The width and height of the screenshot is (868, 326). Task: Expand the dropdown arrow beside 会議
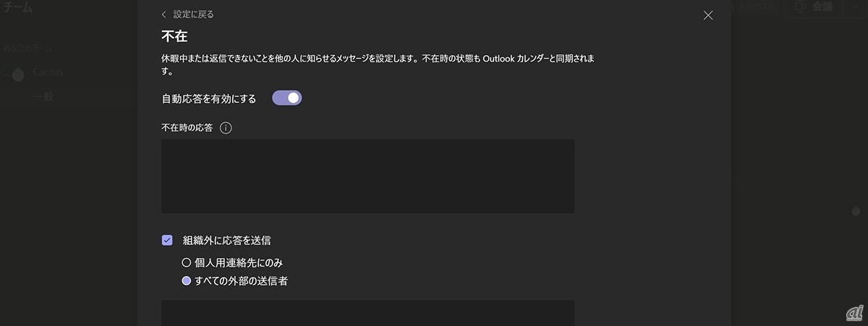[x=854, y=7]
